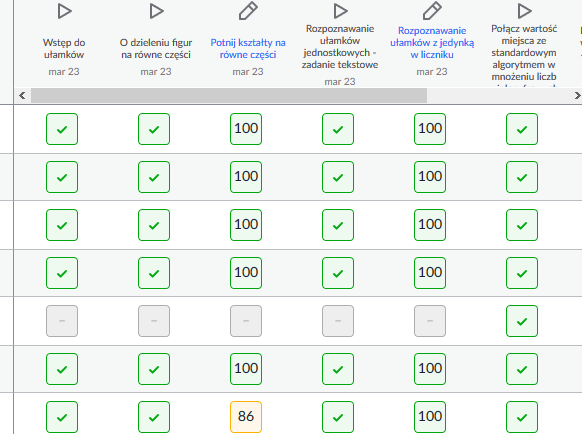Click first row checkmark under 'Wstęp do ułamków'
582x434 pixels.
pyautogui.click(x=62, y=129)
